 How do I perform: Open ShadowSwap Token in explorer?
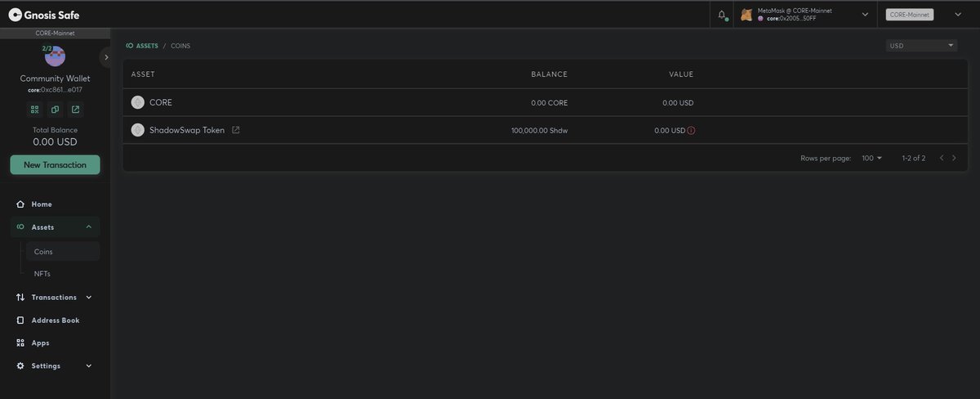coord(236,130)
